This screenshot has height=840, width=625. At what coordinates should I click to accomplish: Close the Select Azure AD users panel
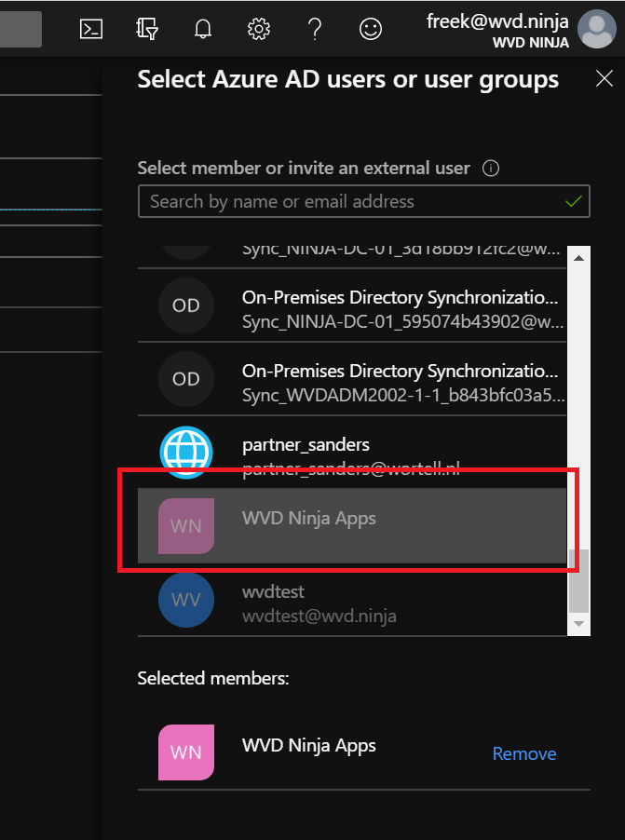605,79
